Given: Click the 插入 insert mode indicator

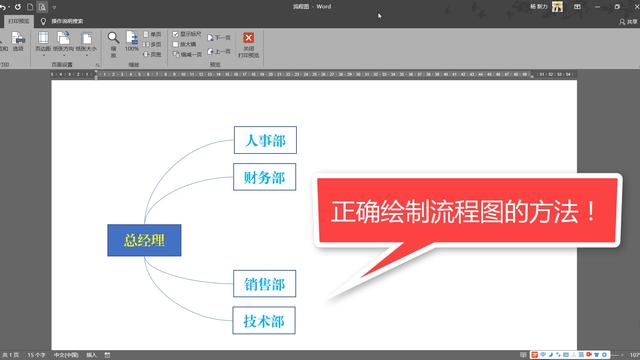Looking at the screenshot, I should (x=91, y=355).
